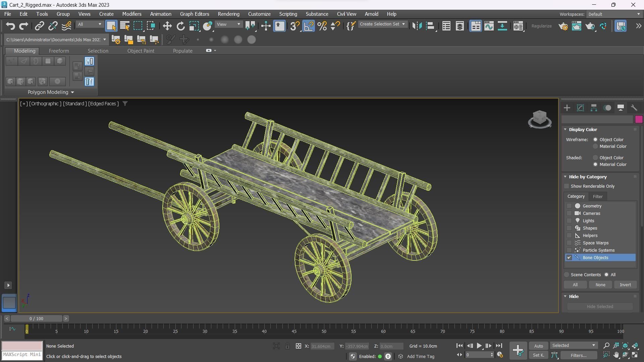Image resolution: width=644 pixels, height=362 pixels.
Task: Check the Cameras category checkbox
Action: click(569, 214)
